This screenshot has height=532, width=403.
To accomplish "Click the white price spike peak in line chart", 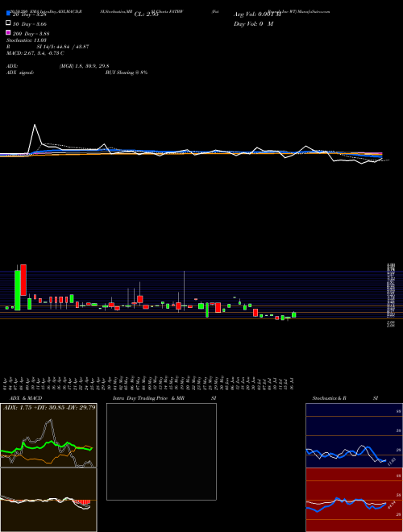I will point(35,125).
